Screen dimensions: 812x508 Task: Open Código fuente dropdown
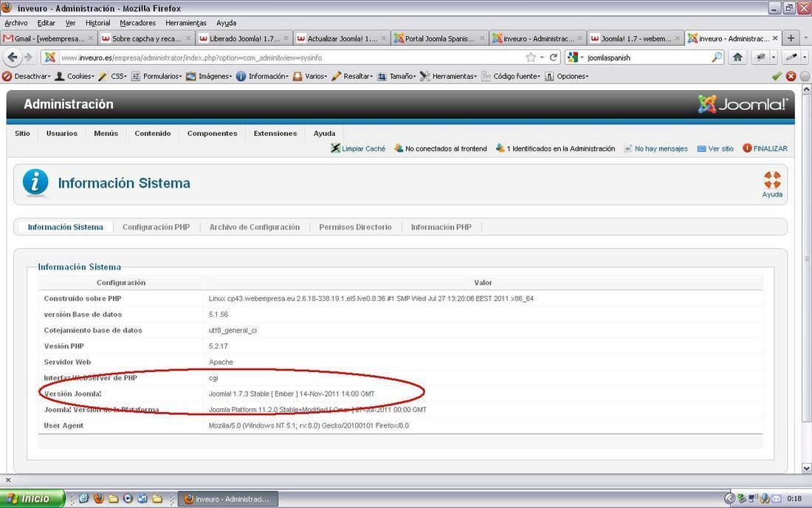click(511, 76)
